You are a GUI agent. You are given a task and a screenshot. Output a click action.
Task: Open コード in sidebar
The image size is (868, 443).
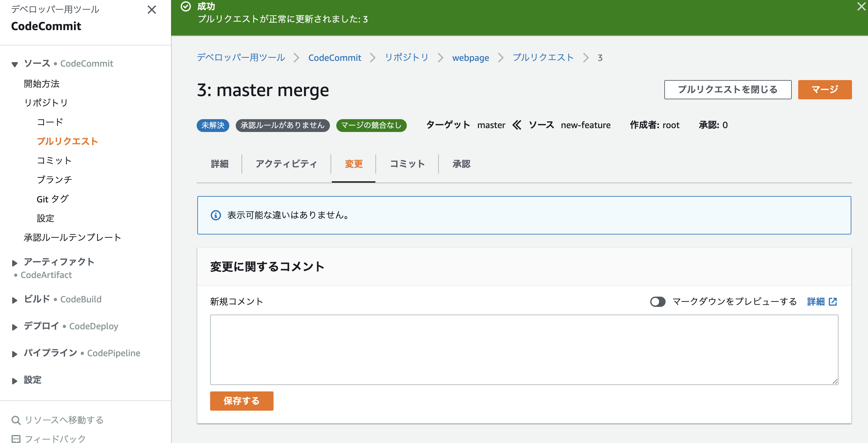(50, 122)
